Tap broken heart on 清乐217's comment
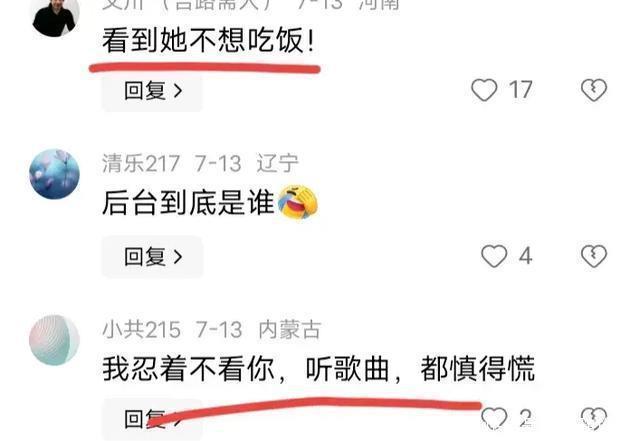The height and width of the screenshot is (441, 640). [594, 256]
